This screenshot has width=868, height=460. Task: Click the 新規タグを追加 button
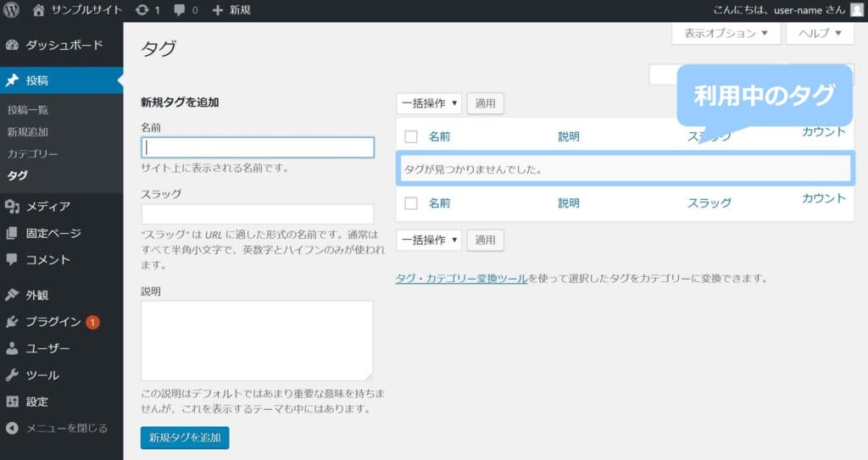coord(184,437)
